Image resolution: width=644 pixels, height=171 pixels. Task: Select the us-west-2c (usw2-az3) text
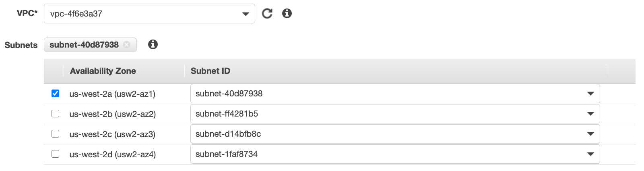(x=112, y=134)
